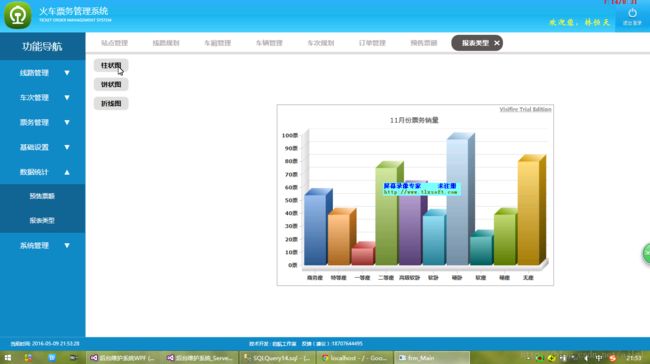
Task: Switch to SQLQuery14.sql taskbar window
Action: (277, 357)
